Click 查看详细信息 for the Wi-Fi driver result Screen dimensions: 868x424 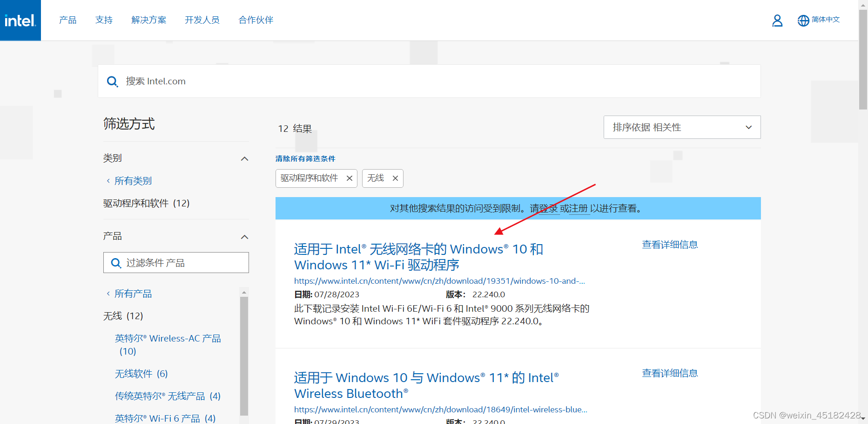pyautogui.click(x=670, y=245)
